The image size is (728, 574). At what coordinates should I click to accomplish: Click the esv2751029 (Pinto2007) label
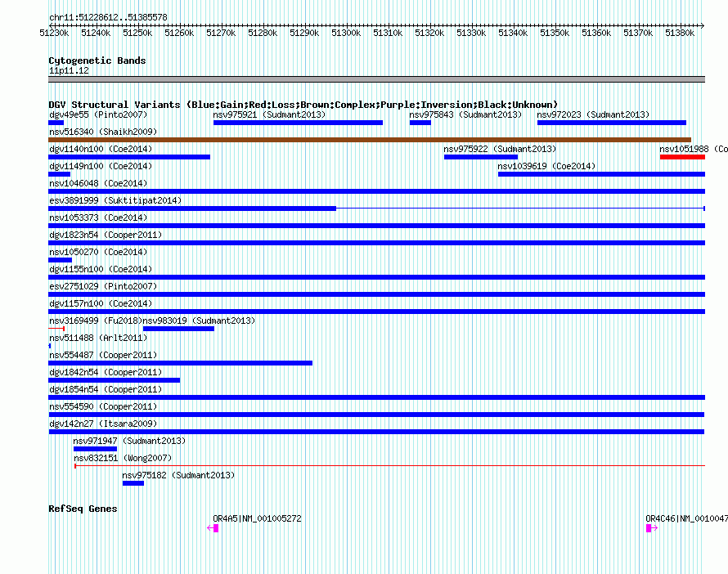[x=103, y=286]
